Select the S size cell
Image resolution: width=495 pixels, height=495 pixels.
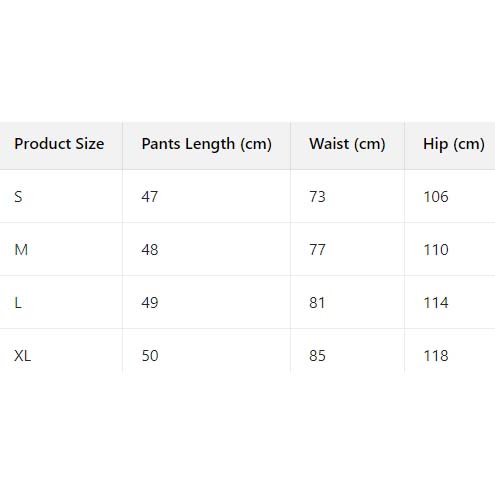click(x=18, y=197)
